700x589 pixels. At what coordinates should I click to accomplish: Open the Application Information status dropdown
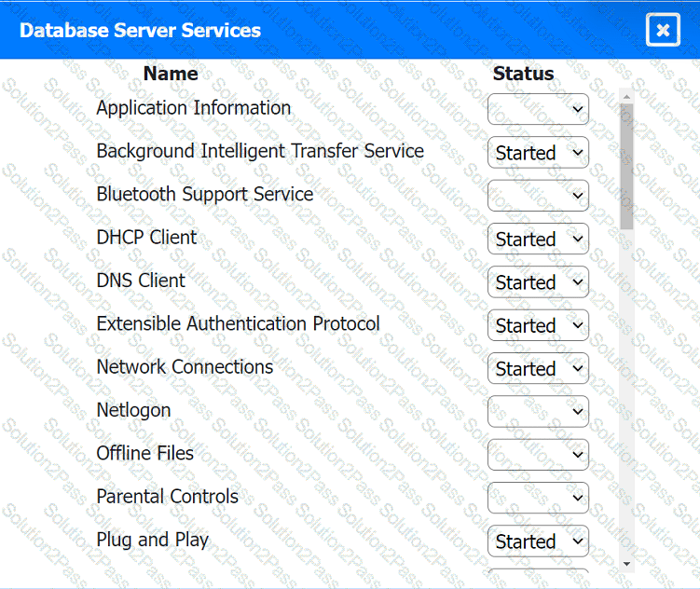tap(538, 109)
